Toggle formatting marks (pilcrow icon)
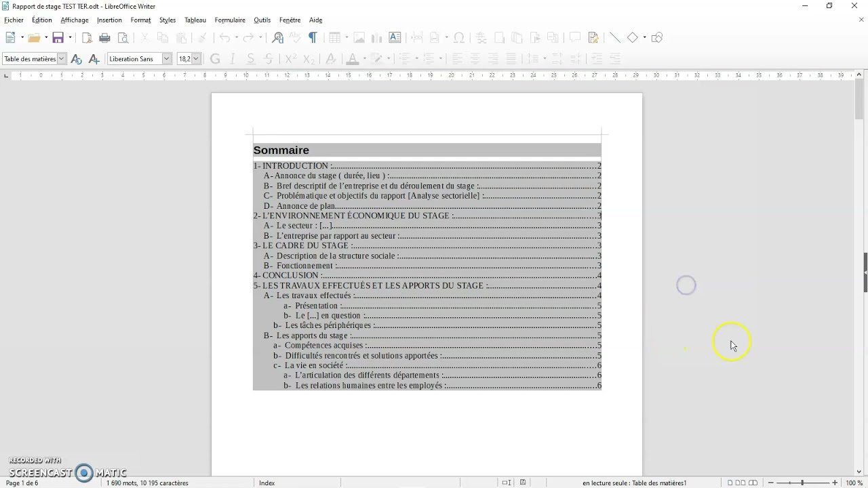The width and height of the screenshot is (868, 488). click(313, 38)
